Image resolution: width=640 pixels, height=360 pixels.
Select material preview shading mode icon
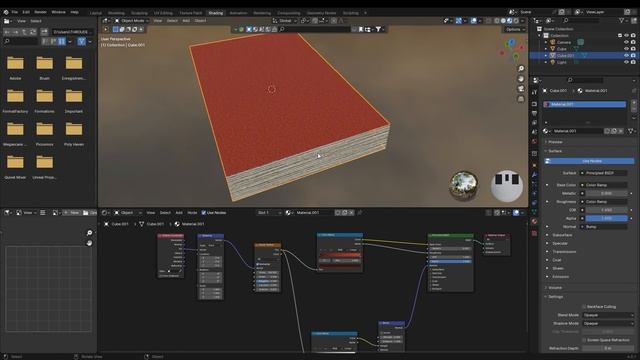510,20
